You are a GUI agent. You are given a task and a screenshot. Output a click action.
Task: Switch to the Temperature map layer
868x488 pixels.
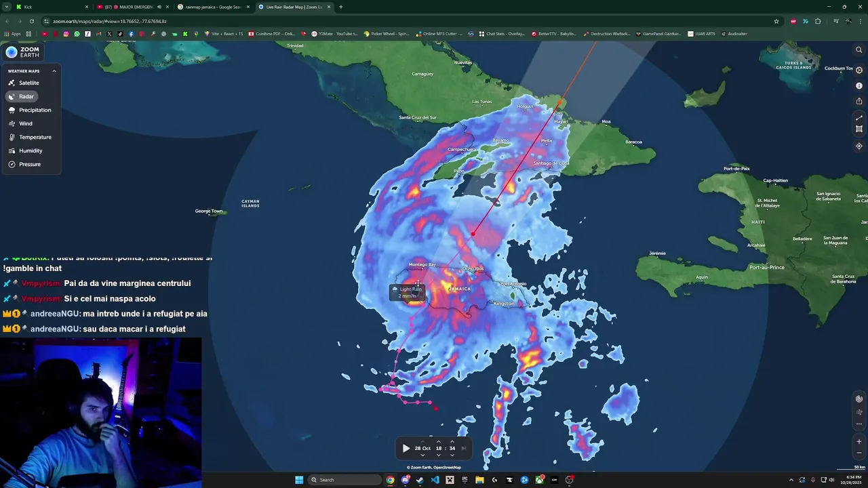tap(30, 137)
